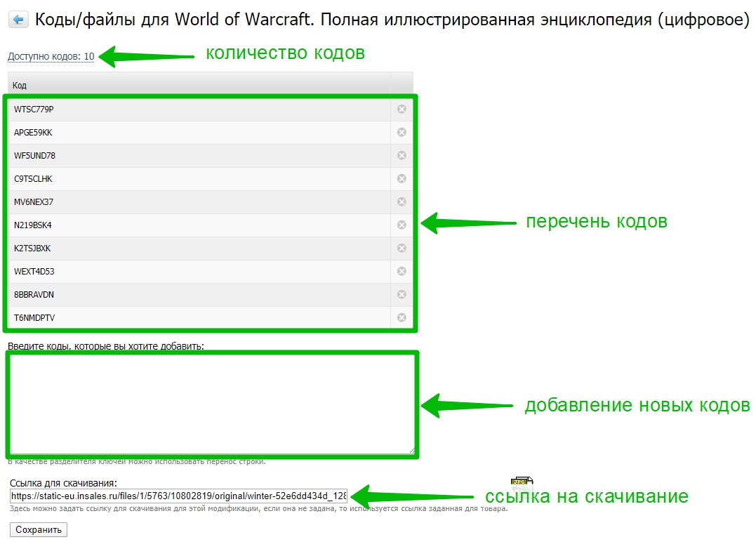756x549 pixels.
Task: Select code text APGE59KK
Action: click(x=33, y=133)
